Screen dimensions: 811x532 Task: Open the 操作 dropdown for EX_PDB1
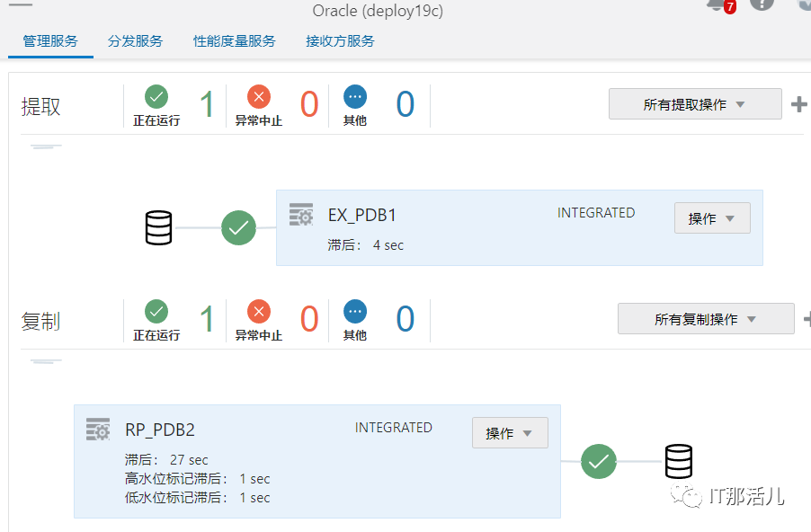[712, 218]
